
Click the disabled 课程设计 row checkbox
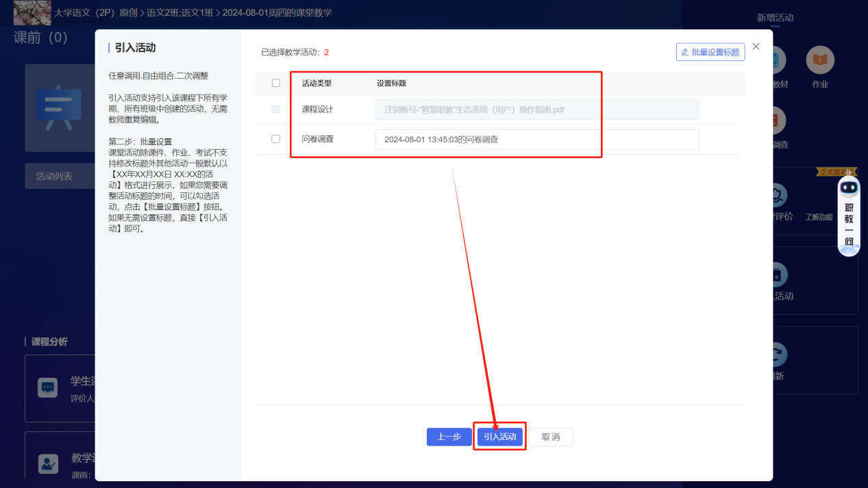click(x=276, y=110)
